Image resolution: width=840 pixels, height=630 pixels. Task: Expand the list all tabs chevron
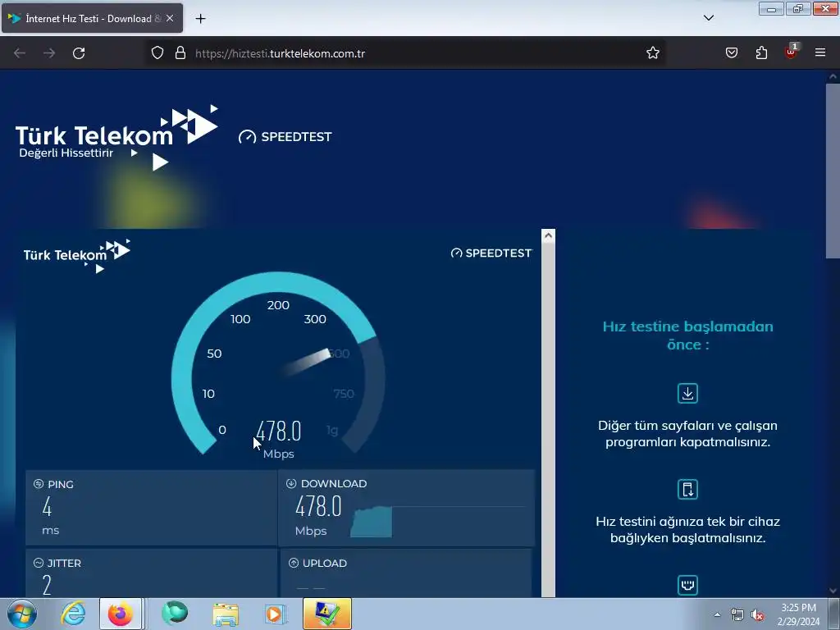click(709, 18)
